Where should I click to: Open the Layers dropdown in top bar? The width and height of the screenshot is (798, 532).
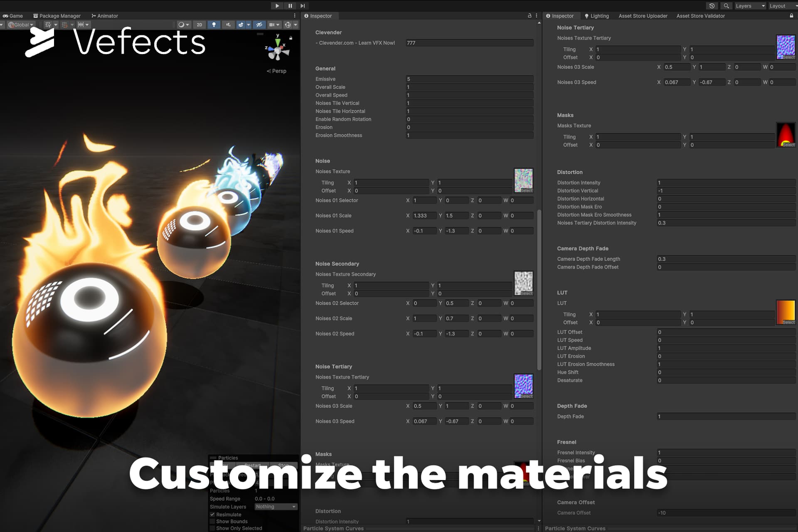750,6
